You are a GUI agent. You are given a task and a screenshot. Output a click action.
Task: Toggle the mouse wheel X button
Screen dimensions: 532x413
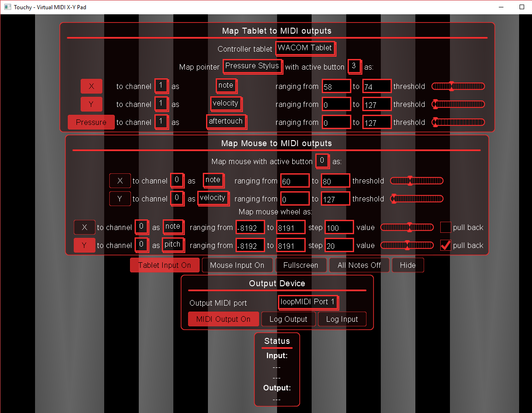[84, 227]
